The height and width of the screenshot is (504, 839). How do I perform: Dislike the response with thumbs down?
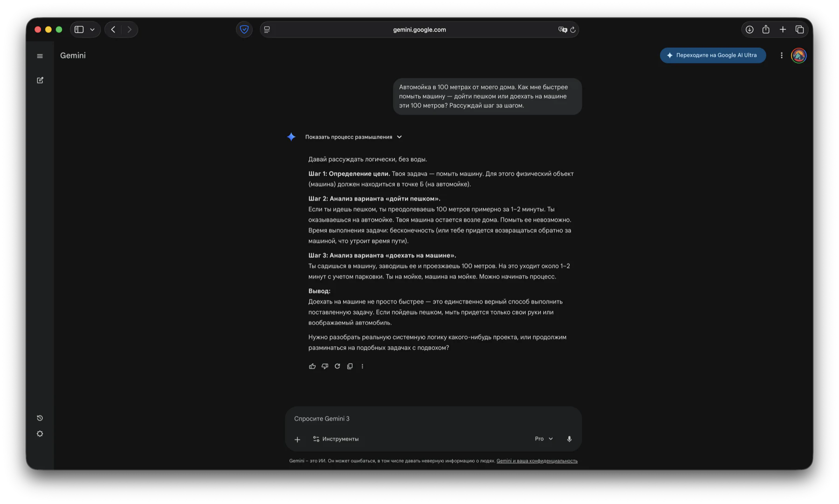click(325, 366)
